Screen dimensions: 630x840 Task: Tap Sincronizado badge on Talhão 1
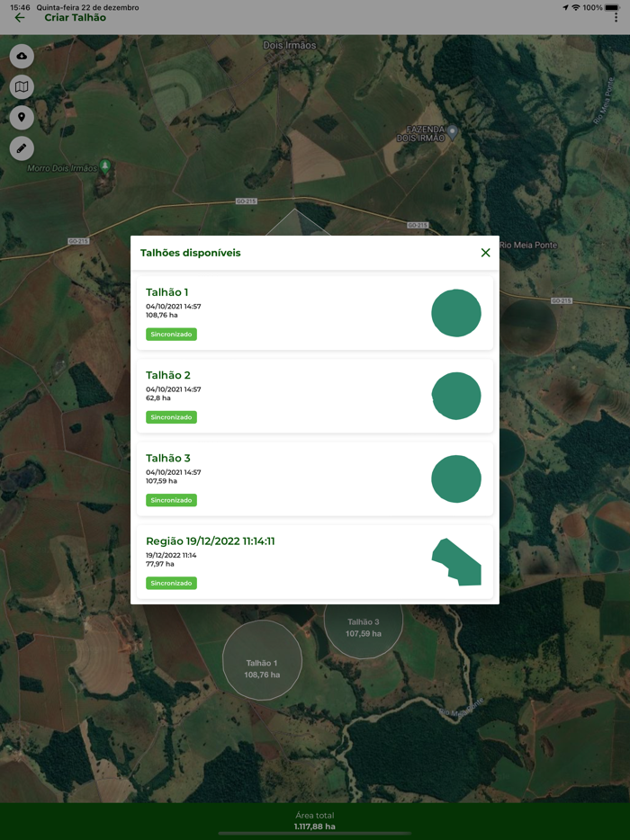(x=171, y=335)
